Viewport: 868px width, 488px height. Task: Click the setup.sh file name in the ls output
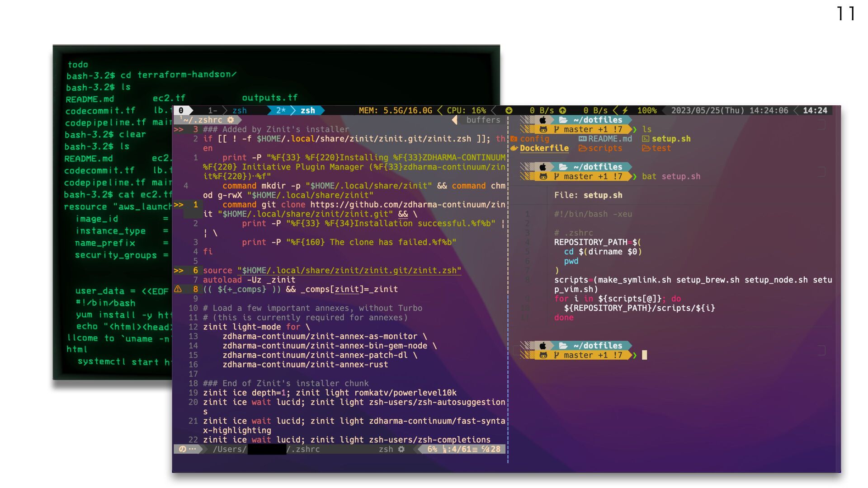(x=671, y=139)
